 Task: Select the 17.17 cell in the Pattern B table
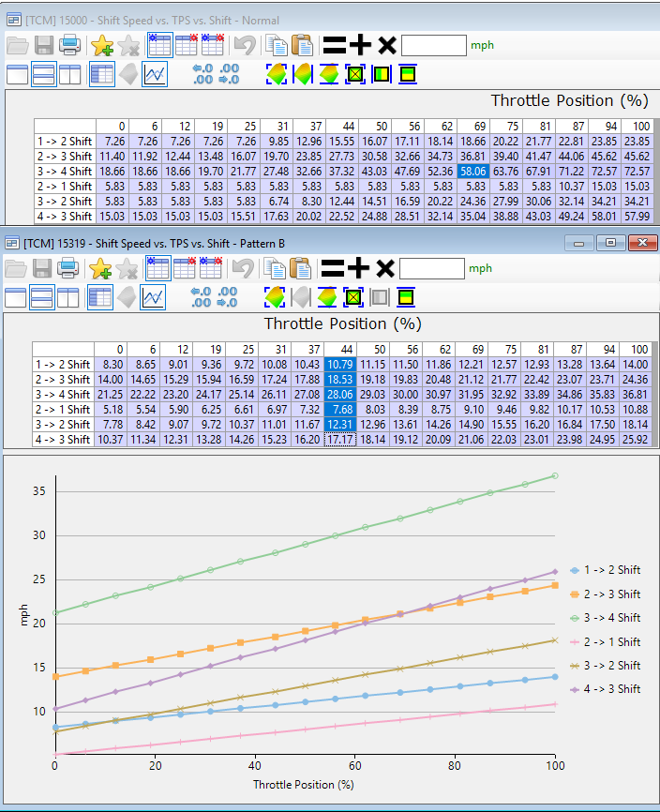coord(340,440)
